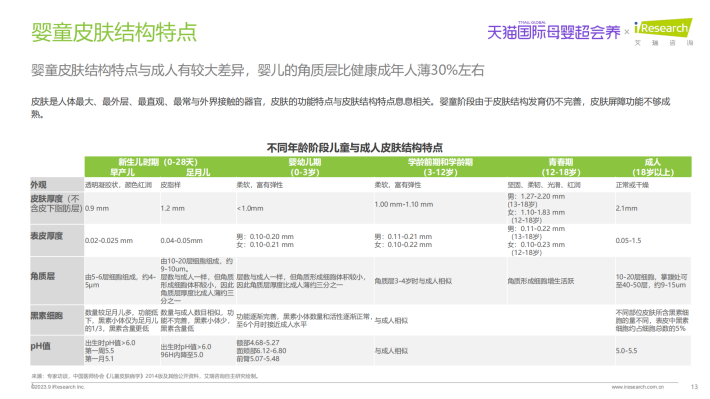This screenshot has height=399, width=710.
Task: Click the 角质层 row label
Action: click(43, 276)
